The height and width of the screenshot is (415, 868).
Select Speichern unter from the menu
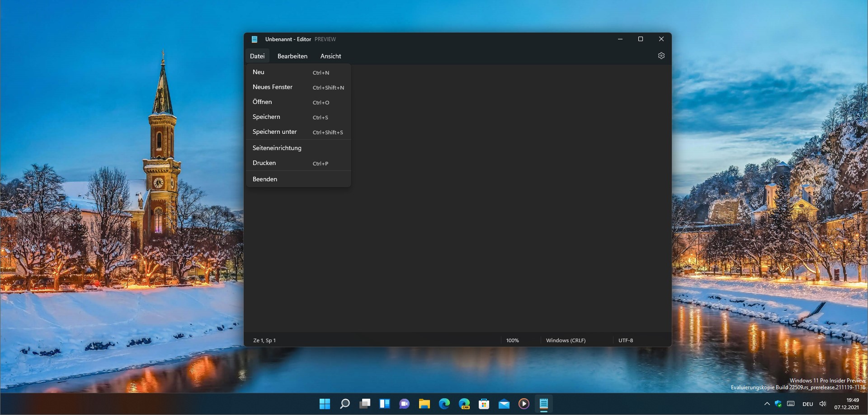pyautogui.click(x=274, y=132)
